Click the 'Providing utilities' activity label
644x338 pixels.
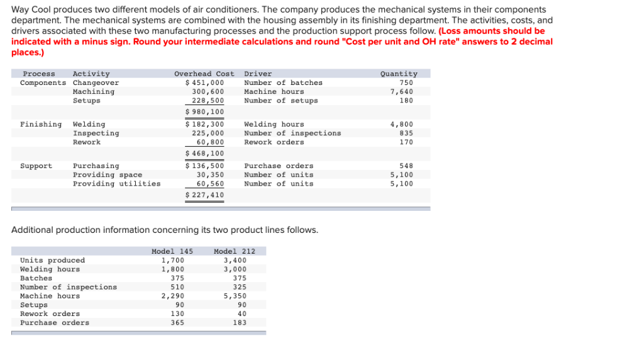tap(116, 183)
